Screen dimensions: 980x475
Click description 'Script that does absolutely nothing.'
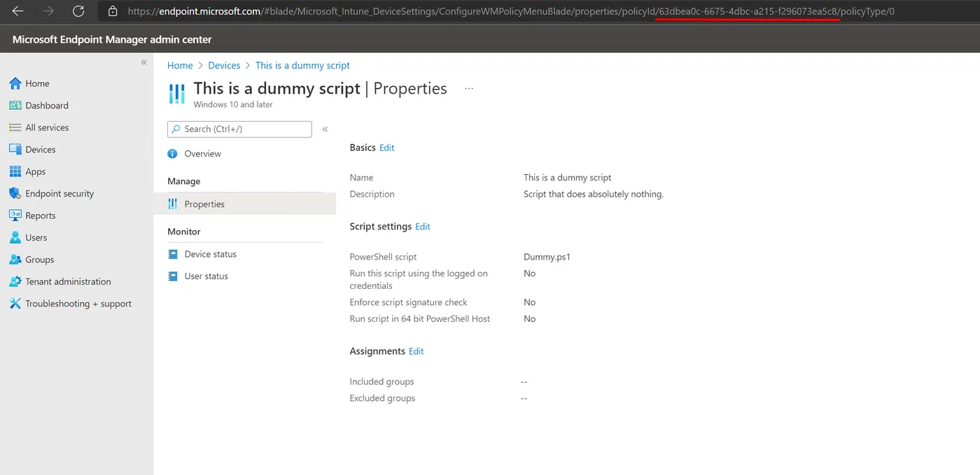coord(594,194)
